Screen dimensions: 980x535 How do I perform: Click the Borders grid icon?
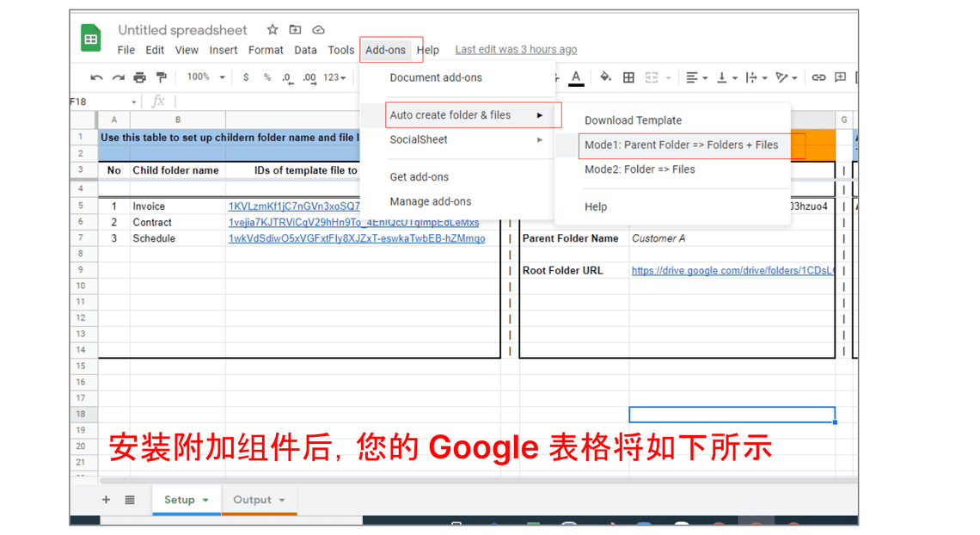click(628, 77)
